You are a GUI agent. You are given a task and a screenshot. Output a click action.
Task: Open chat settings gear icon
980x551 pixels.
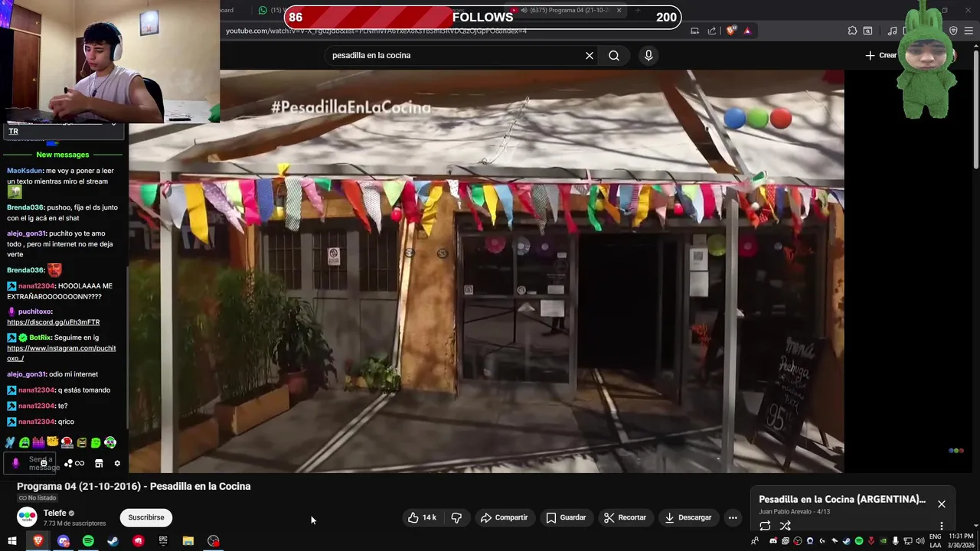(117, 463)
